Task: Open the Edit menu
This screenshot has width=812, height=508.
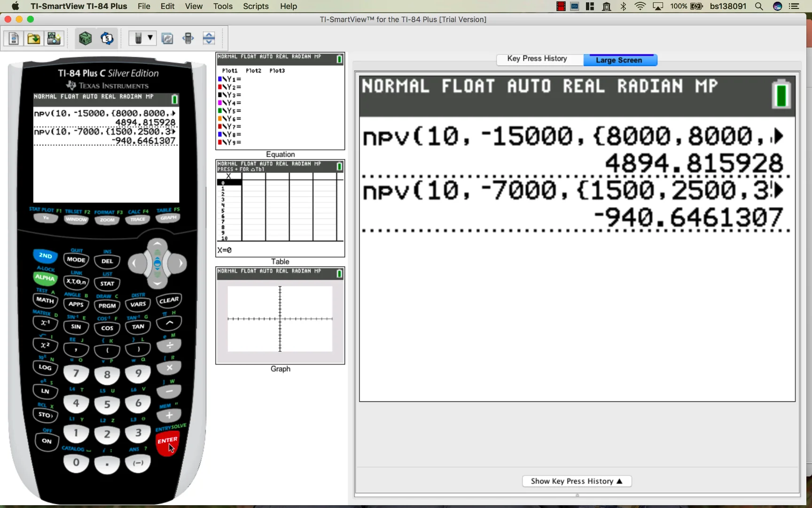Action: (x=167, y=6)
